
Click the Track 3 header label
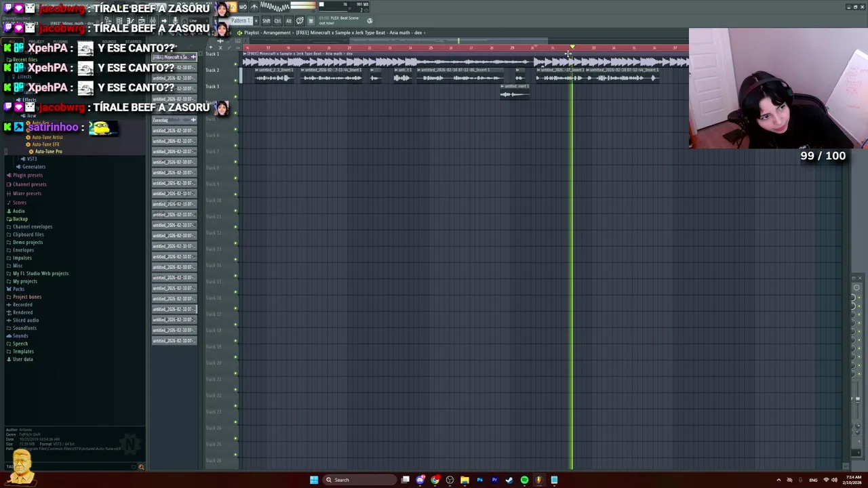click(212, 87)
